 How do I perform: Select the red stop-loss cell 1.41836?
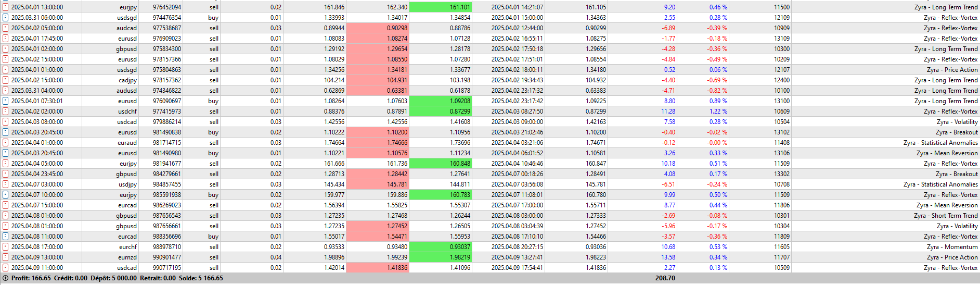[378, 268]
